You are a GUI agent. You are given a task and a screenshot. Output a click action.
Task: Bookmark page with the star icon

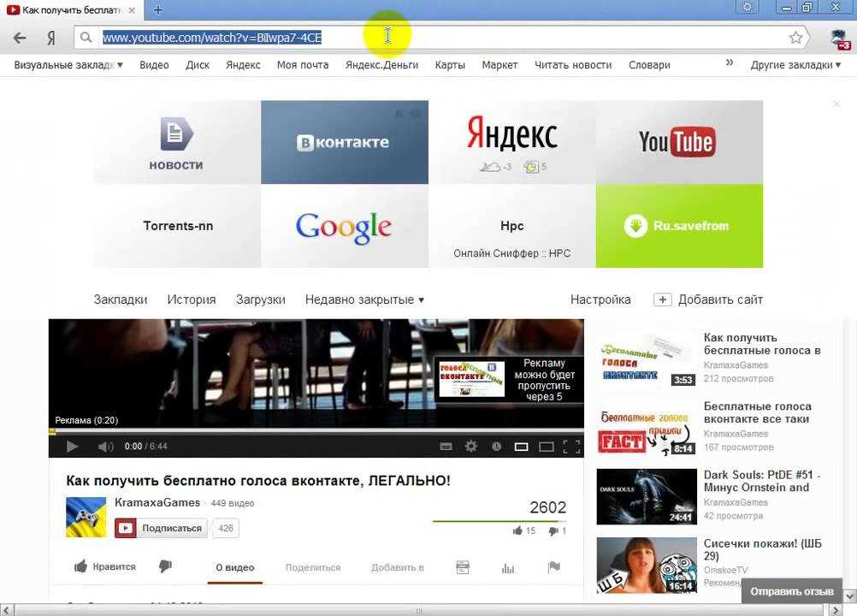795,37
